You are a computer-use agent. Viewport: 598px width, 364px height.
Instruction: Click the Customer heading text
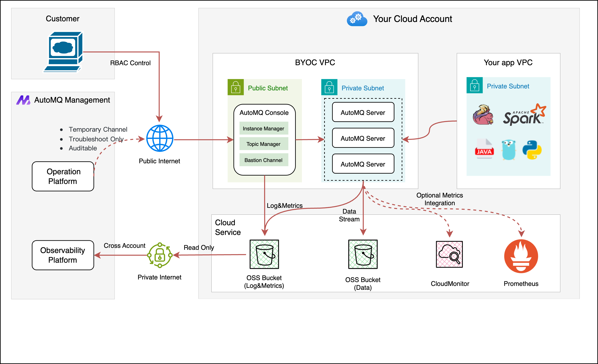point(63,19)
